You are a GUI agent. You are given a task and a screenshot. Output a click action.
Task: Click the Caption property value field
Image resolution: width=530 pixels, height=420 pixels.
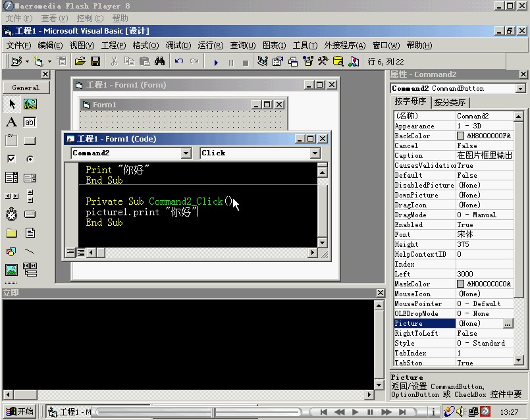(x=485, y=156)
